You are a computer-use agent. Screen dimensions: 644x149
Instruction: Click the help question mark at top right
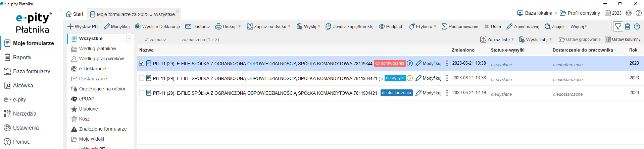click(639, 13)
